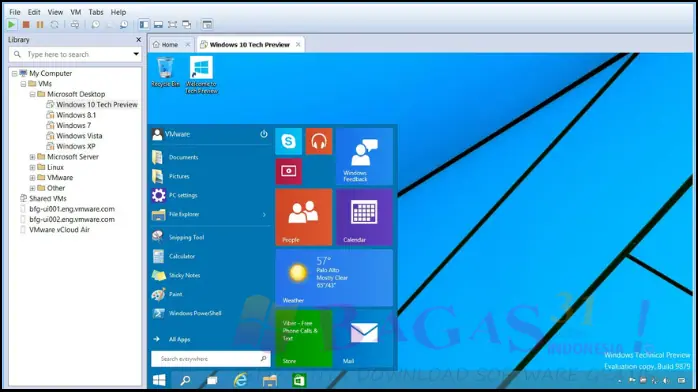Open the Help menu
The height and width of the screenshot is (392, 698).
[x=118, y=12]
